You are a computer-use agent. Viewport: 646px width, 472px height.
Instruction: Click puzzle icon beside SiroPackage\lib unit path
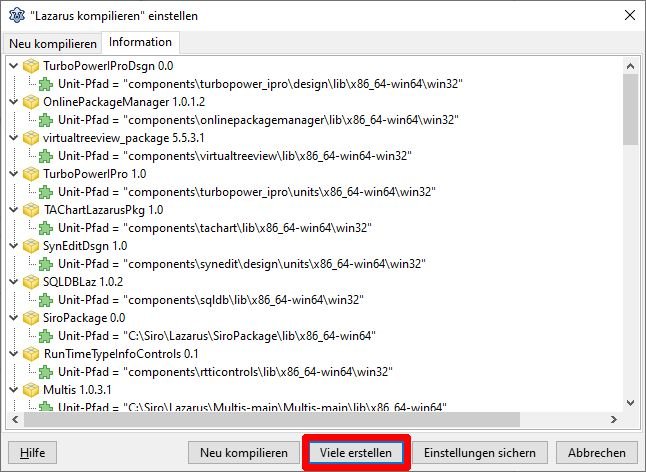pyautogui.click(x=46, y=336)
